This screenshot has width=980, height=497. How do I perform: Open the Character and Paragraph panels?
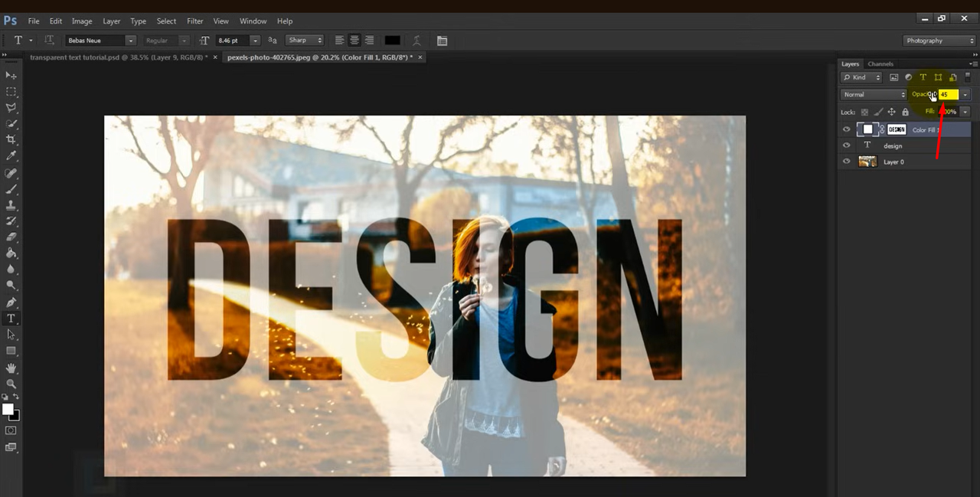(442, 41)
